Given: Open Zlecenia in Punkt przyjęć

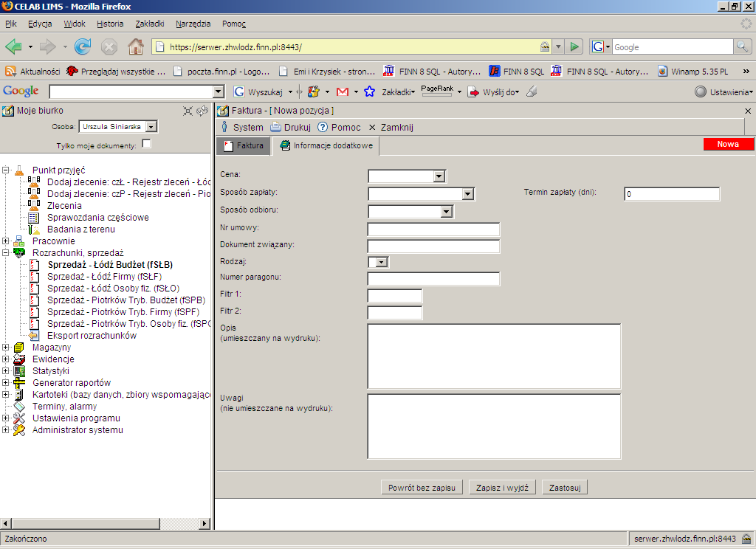Looking at the screenshot, I should point(65,206).
